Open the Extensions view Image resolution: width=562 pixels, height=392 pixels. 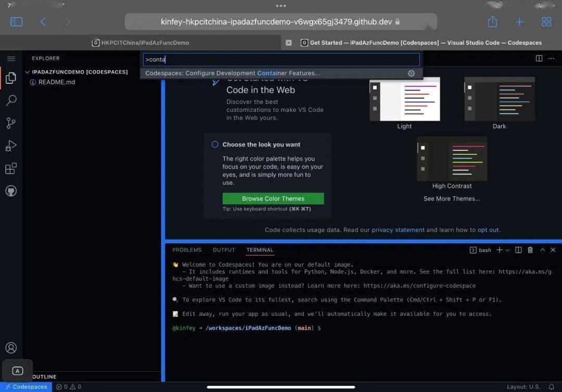[11, 168]
